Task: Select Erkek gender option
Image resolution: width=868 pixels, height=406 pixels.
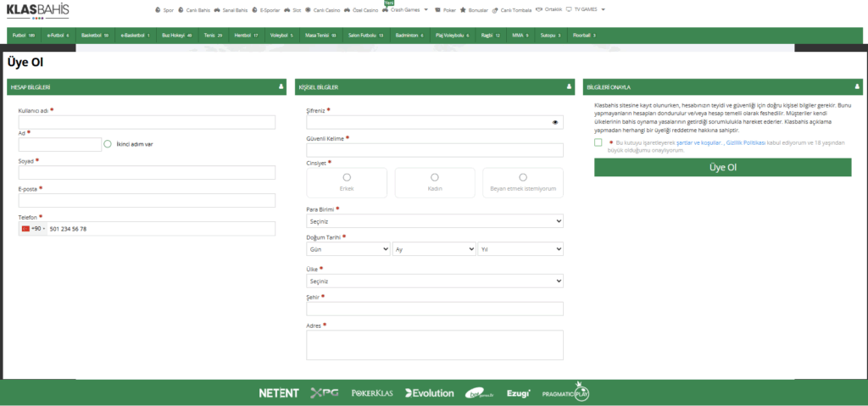Action: [347, 183]
